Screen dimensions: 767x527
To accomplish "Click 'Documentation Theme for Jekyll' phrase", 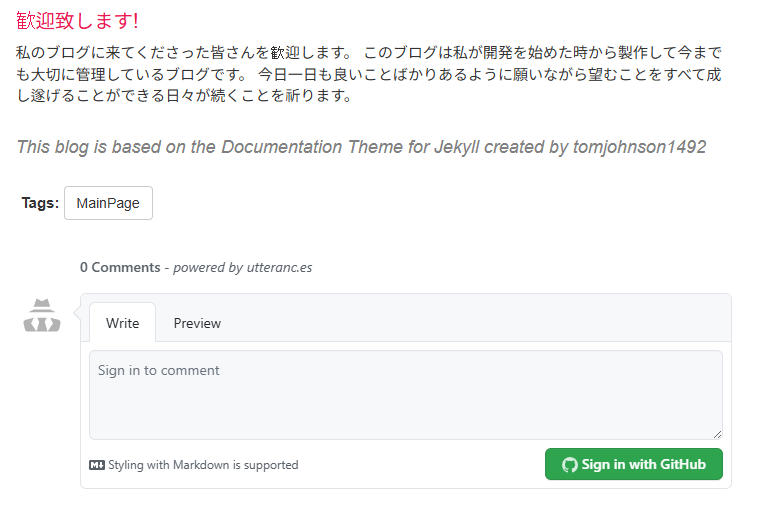I will click(350, 147).
